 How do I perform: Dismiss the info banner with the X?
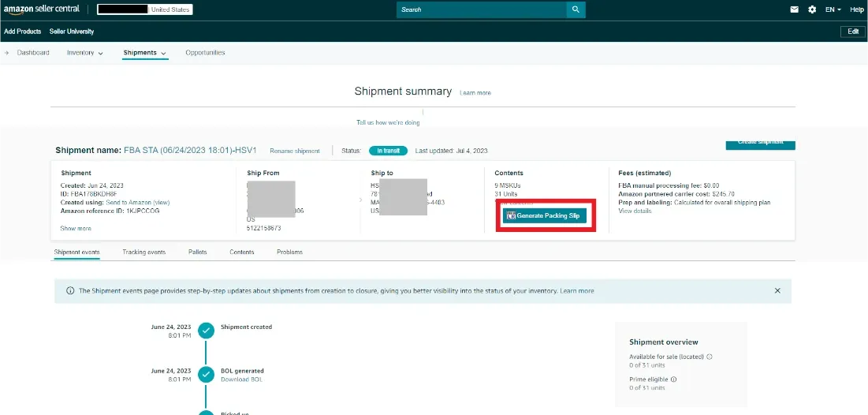[x=777, y=291]
